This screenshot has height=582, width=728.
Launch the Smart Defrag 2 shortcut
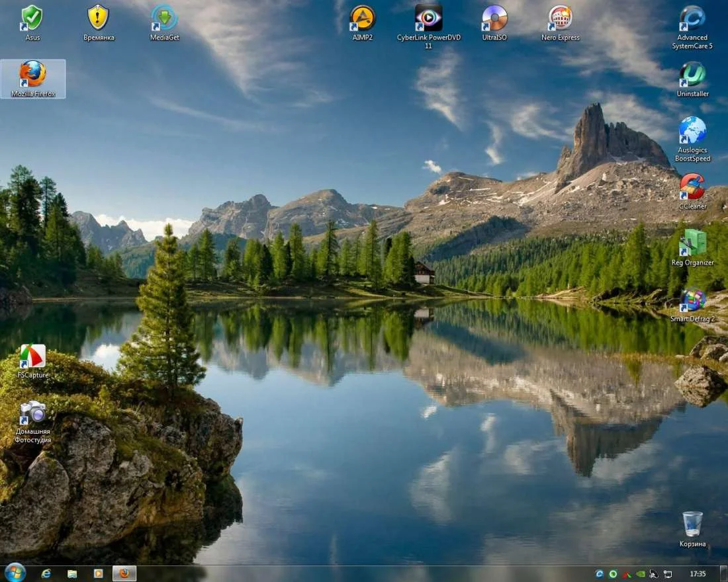(x=692, y=304)
